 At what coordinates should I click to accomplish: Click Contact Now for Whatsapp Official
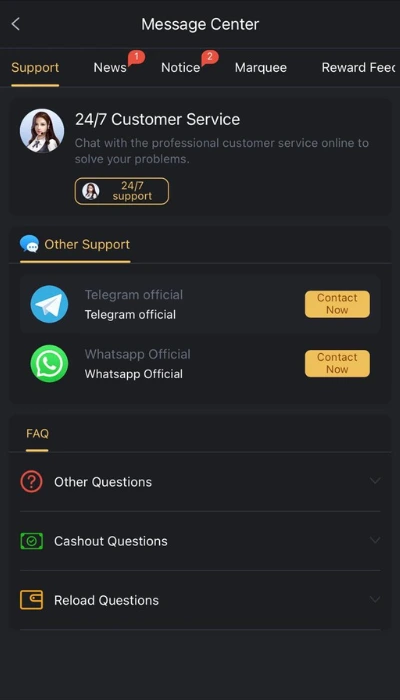[337, 363]
